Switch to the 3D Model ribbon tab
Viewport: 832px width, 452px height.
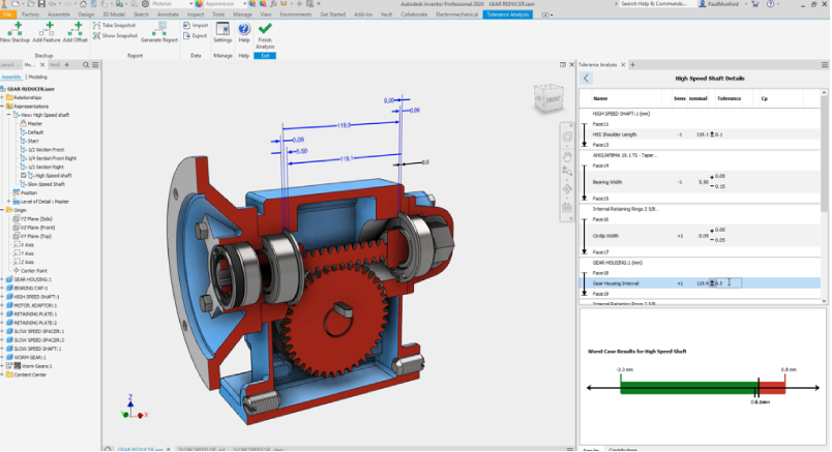click(x=114, y=14)
